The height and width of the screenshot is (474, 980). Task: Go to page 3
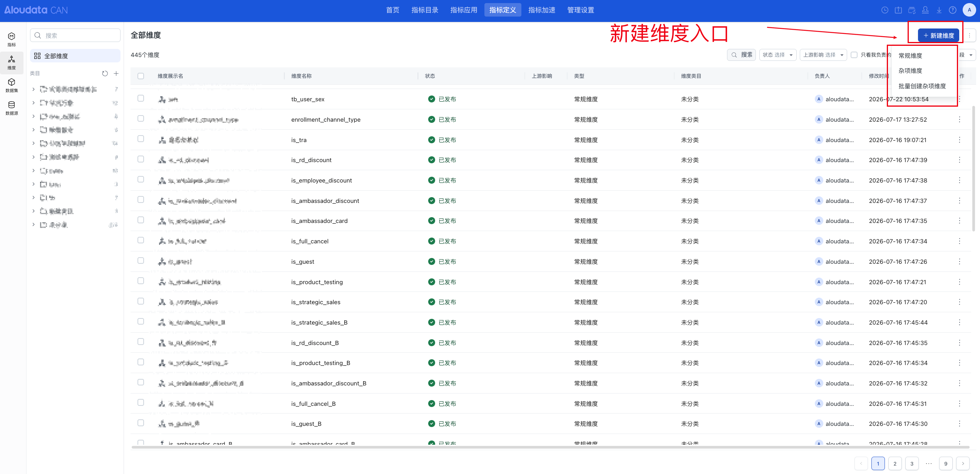pos(912,464)
